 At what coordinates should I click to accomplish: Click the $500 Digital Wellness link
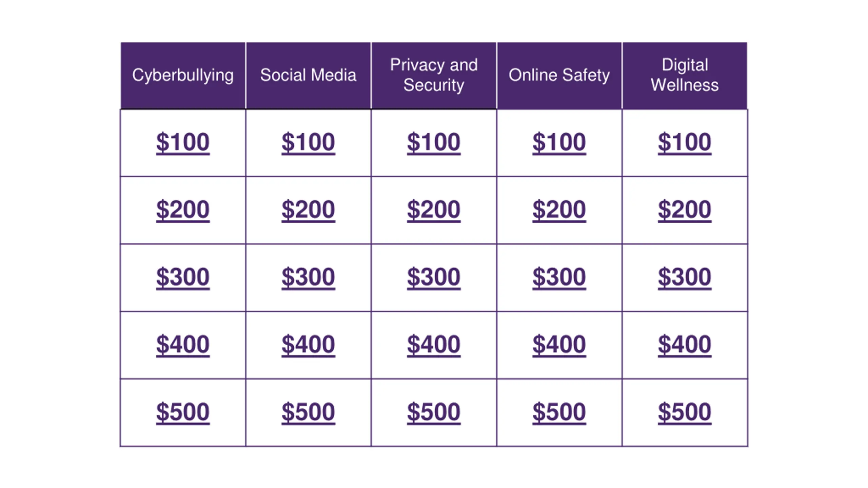685,412
